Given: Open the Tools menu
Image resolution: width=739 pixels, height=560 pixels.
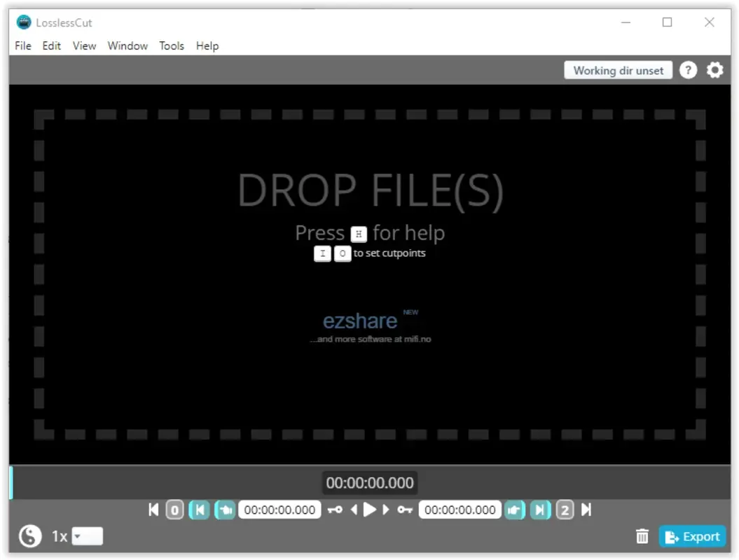Looking at the screenshot, I should (172, 45).
